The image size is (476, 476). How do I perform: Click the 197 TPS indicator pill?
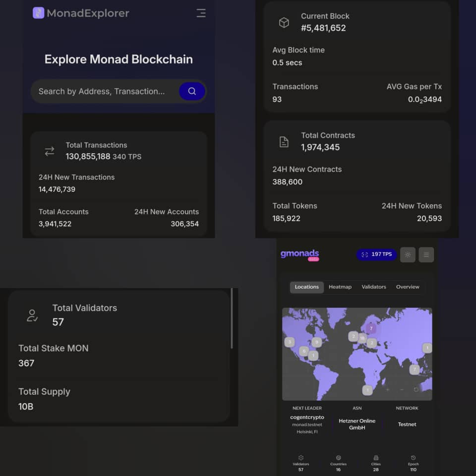[376, 254]
